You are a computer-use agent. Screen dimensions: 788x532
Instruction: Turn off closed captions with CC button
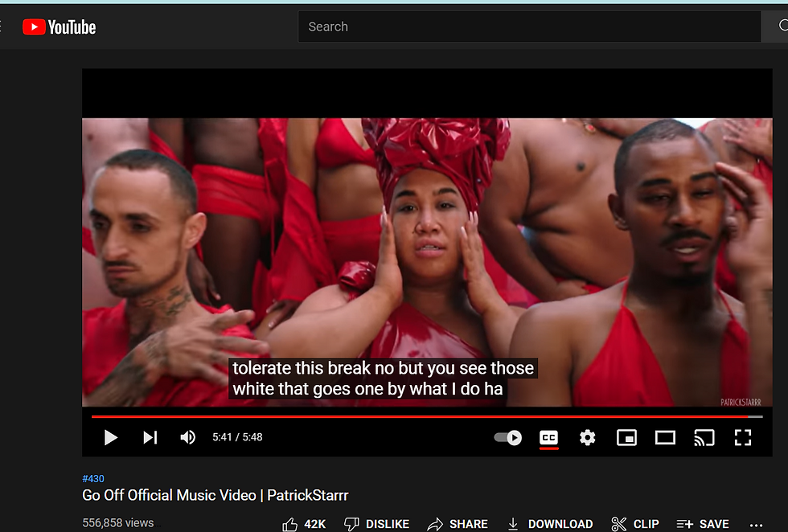pyautogui.click(x=548, y=437)
